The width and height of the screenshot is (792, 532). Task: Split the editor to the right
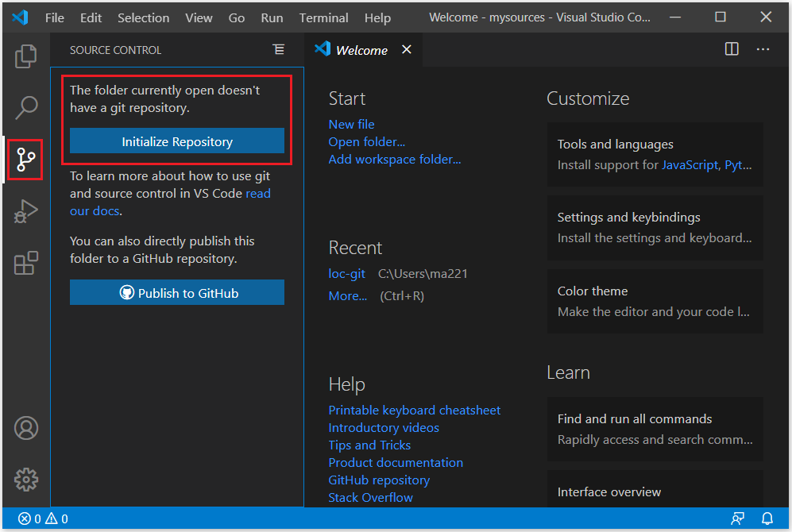tap(732, 49)
